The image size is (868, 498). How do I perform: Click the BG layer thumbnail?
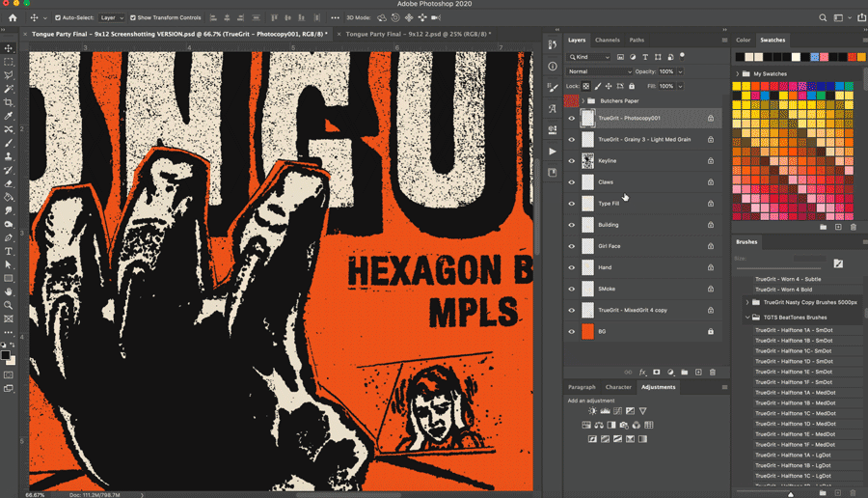tap(587, 331)
